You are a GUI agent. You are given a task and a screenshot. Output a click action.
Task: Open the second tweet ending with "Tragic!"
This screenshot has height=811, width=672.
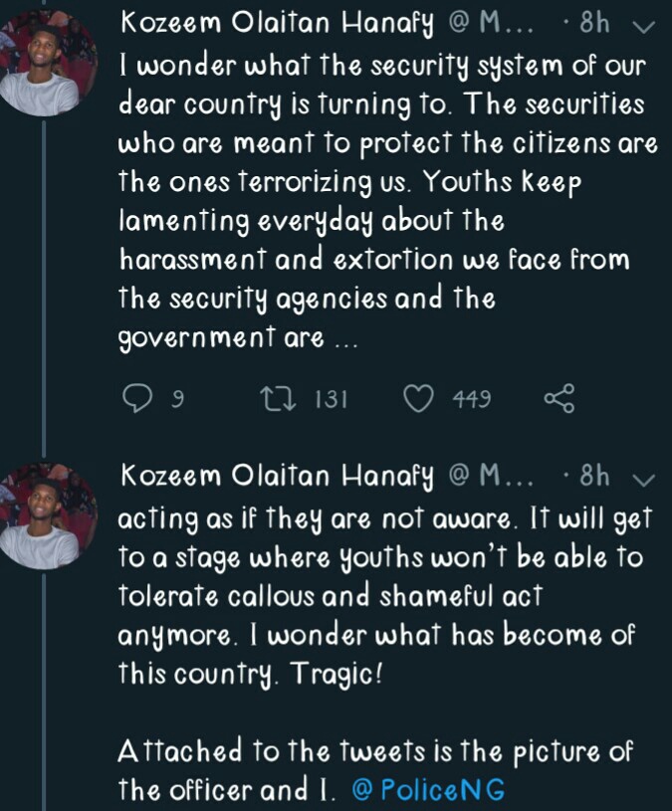pyautogui.click(x=378, y=597)
